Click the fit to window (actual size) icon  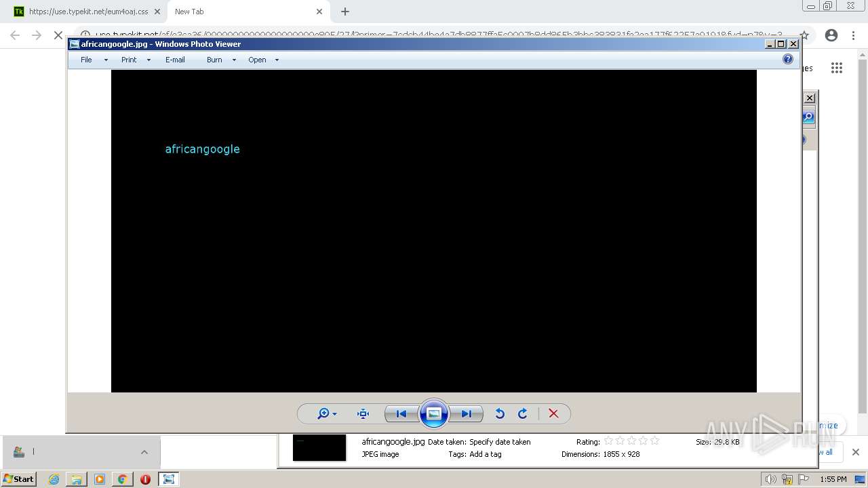pyautogui.click(x=363, y=413)
